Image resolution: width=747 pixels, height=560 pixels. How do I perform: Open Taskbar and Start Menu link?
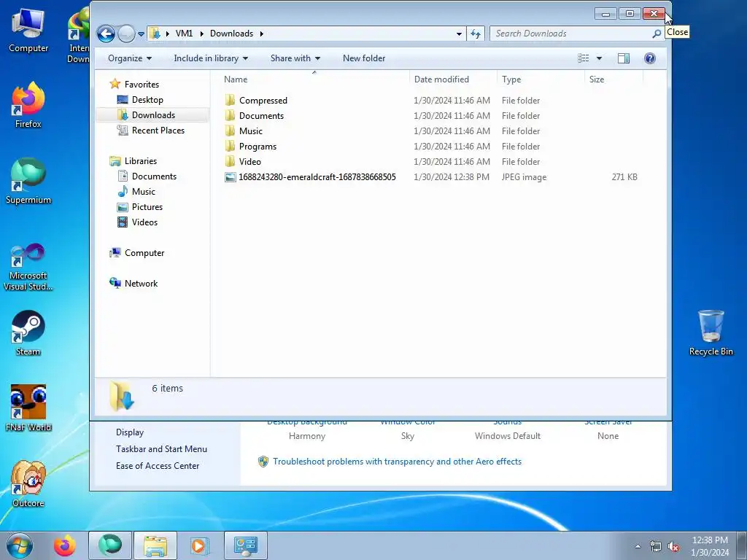tap(161, 449)
